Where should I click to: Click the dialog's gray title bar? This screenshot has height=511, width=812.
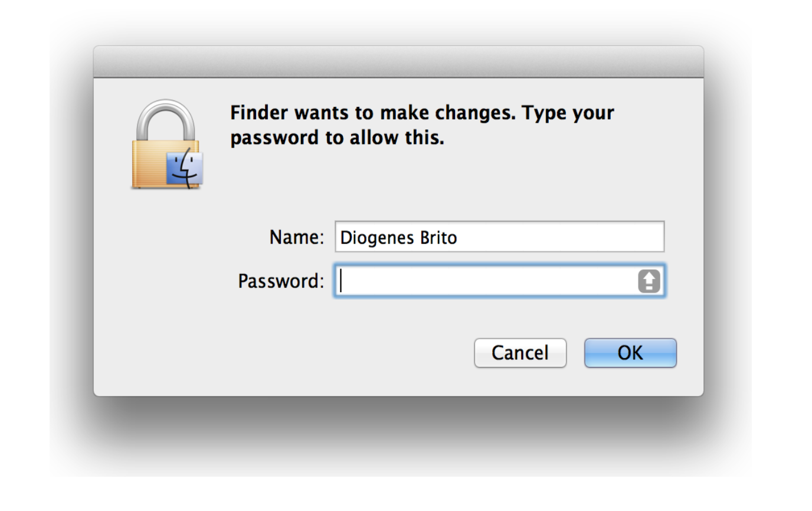398,61
